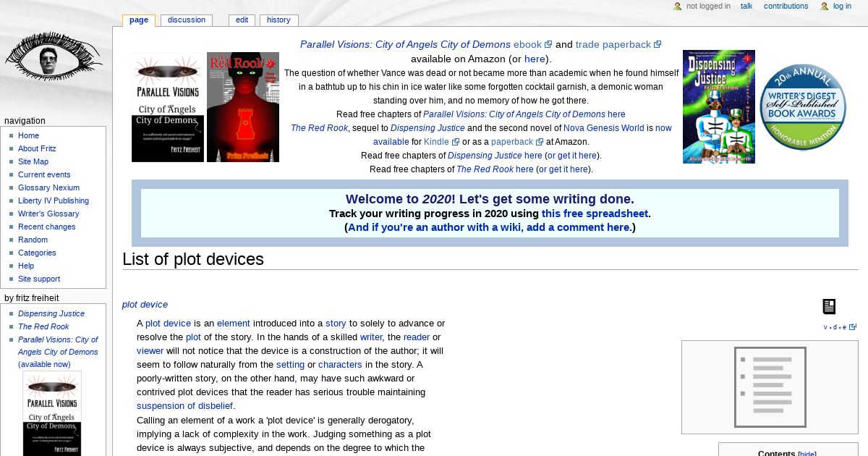Open Categories in navigation
Viewport: 868px width, 456px height.
pos(37,253)
